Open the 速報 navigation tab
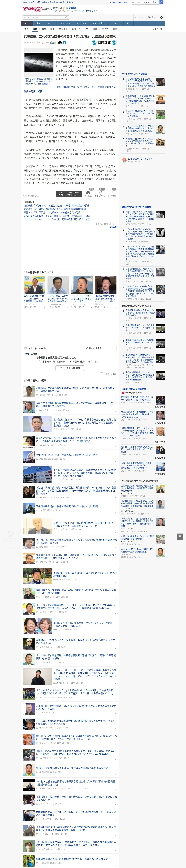Screen dimensions: 186x868 click(38, 24)
